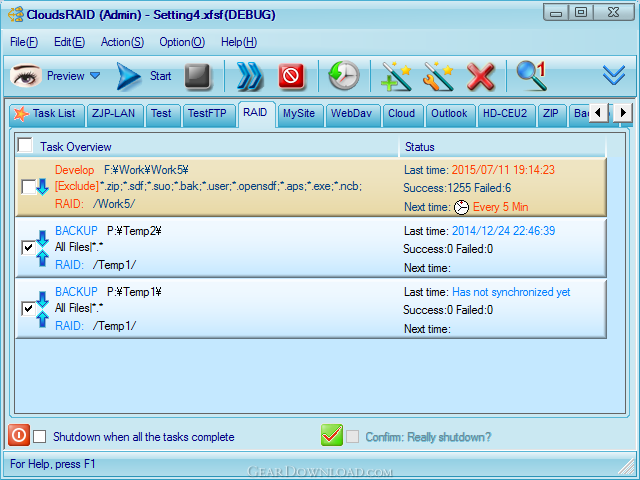Open the Preview dropdown arrow

pyautogui.click(x=95, y=76)
